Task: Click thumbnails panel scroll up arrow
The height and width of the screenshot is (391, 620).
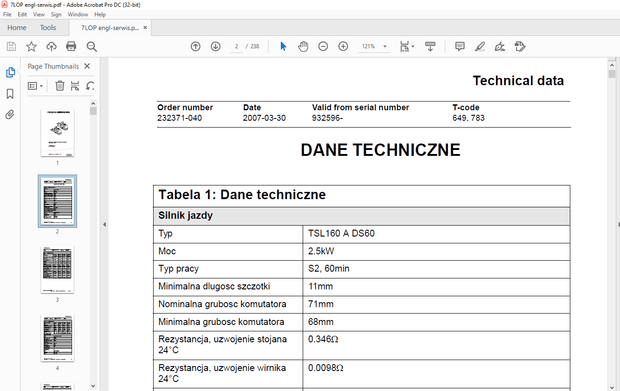Action: pos(93,104)
